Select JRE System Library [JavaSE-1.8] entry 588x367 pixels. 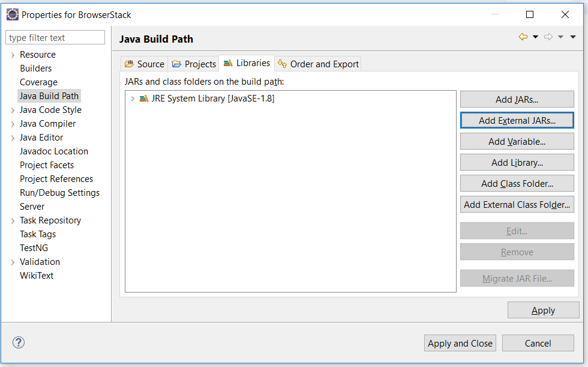(212, 99)
